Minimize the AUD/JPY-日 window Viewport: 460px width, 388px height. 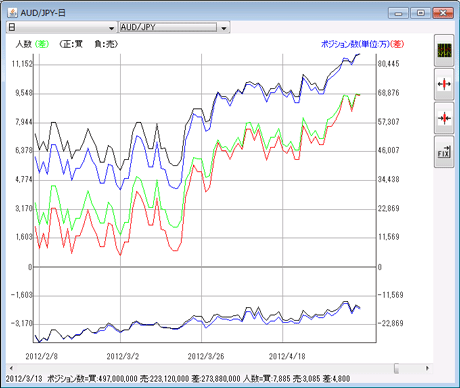coord(398,13)
